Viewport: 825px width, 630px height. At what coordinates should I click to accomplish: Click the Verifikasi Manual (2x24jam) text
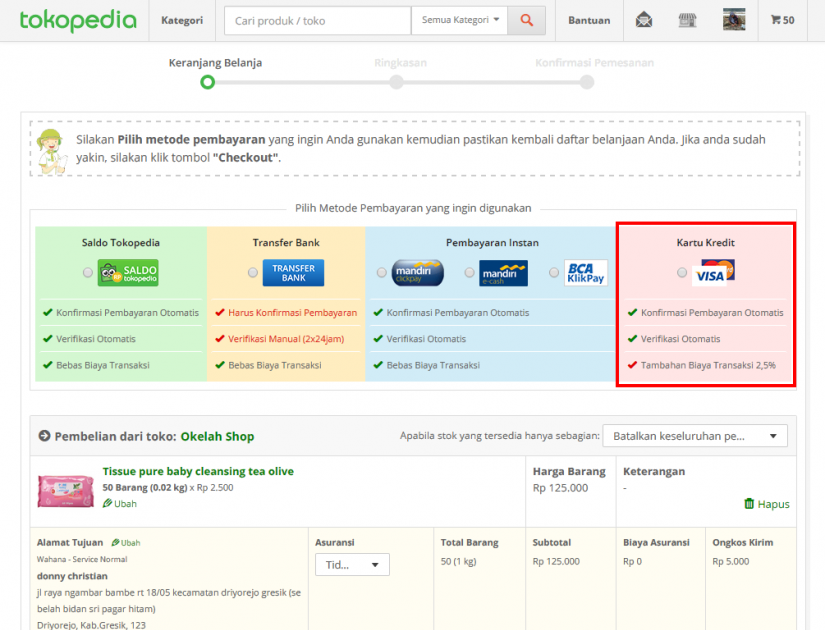(286, 339)
